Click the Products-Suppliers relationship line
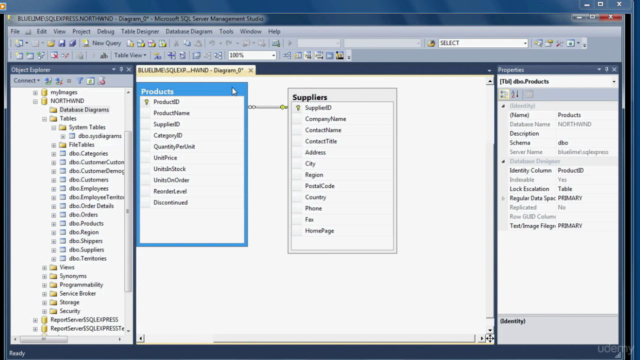This screenshot has width=640, height=360. pyautogui.click(x=267, y=107)
